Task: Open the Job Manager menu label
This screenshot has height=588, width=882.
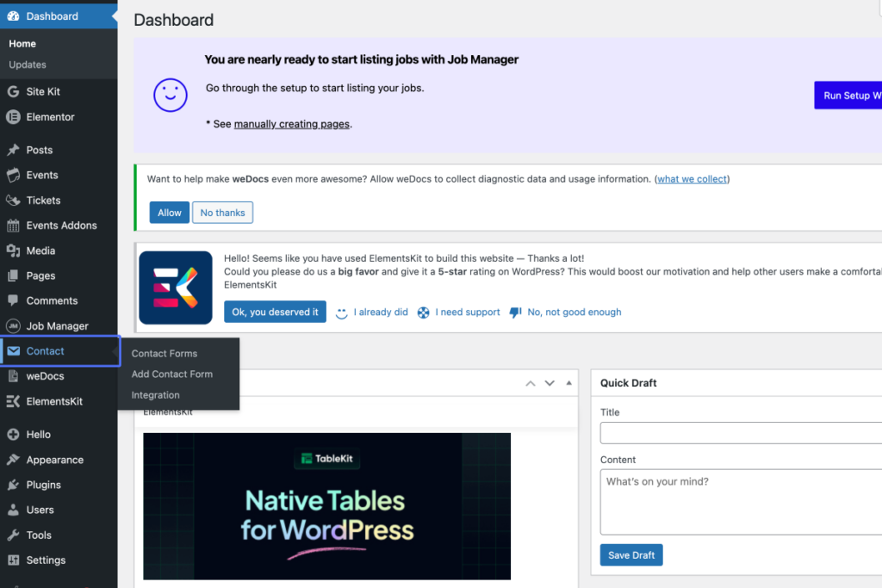Action: point(58,326)
